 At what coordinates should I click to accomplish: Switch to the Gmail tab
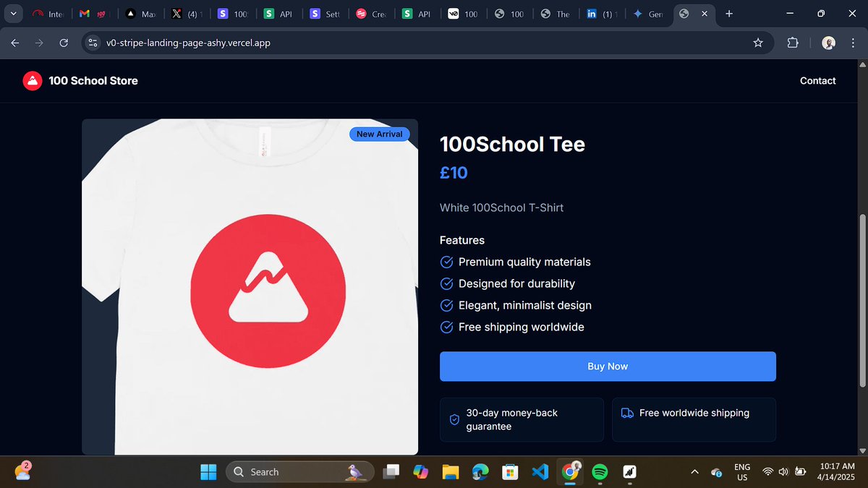[94, 14]
